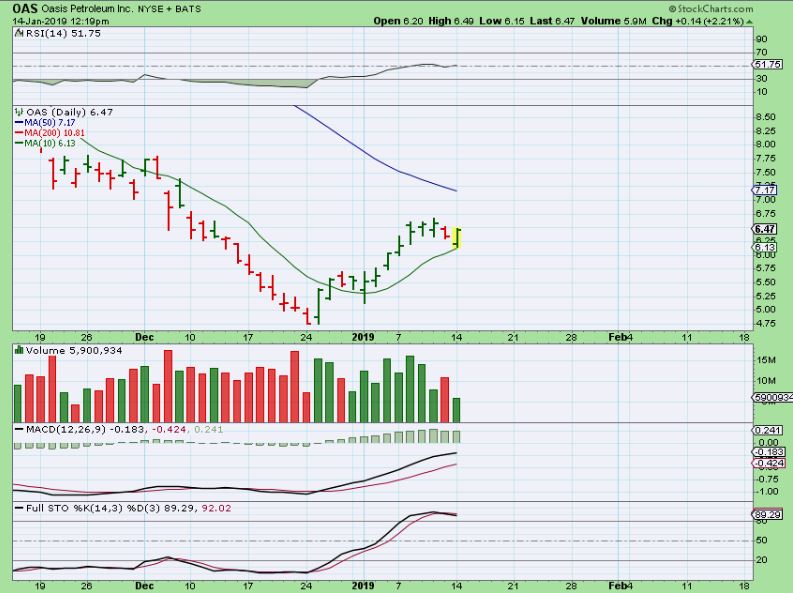Click the OAS ticker symbol heading

pyautogui.click(x=25, y=9)
